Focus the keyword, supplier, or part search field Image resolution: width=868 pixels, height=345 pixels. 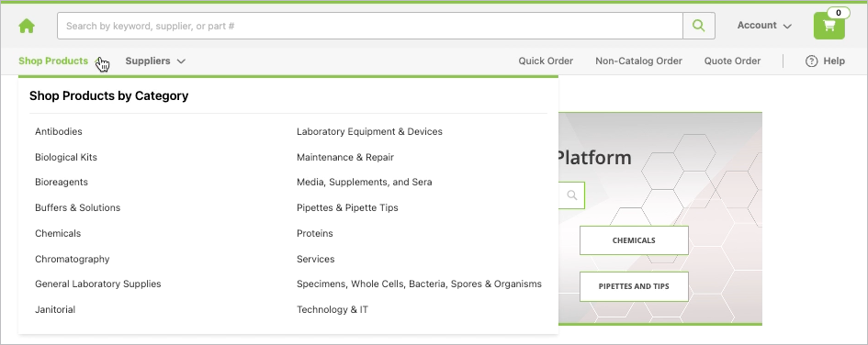370,26
